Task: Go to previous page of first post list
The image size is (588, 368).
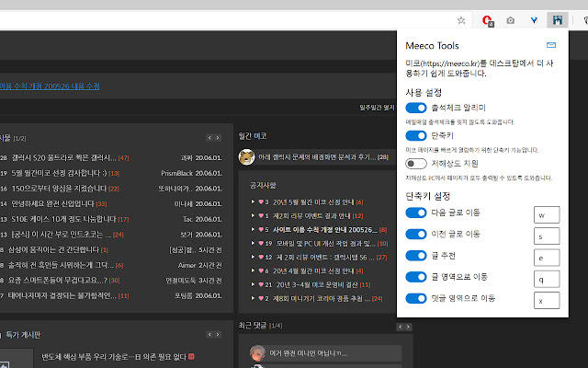Action: coord(209,138)
